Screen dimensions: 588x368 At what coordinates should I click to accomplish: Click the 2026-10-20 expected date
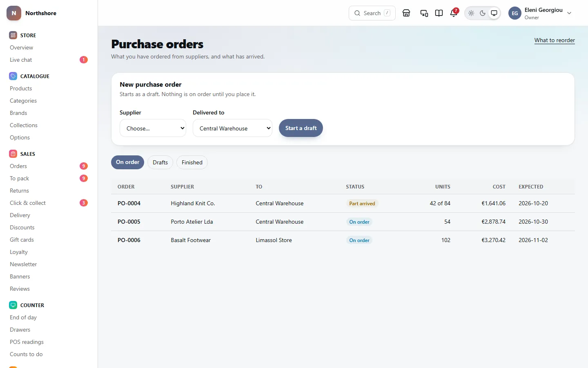533,203
